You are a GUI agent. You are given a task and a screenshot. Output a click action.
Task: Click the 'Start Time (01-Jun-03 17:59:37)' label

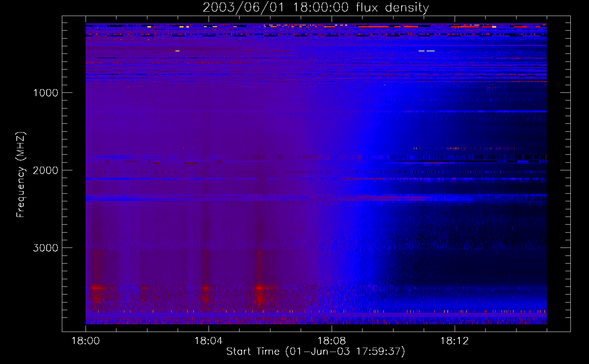tap(316, 352)
